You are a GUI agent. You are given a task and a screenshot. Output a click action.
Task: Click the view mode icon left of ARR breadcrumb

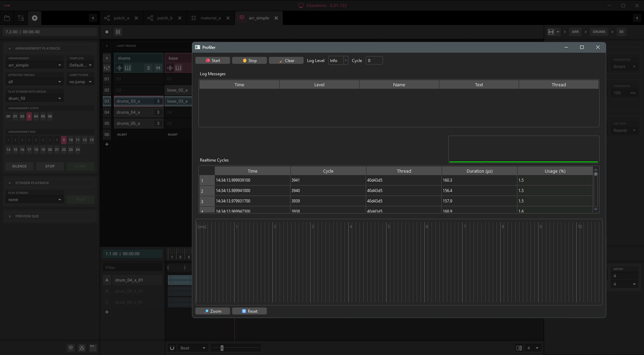pyautogui.click(x=551, y=32)
